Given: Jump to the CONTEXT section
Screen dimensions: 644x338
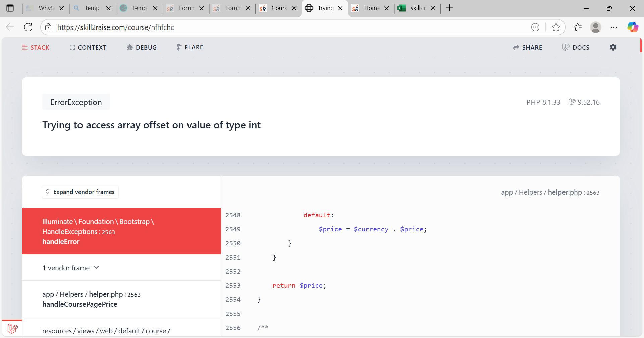Looking at the screenshot, I should pos(88,47).
